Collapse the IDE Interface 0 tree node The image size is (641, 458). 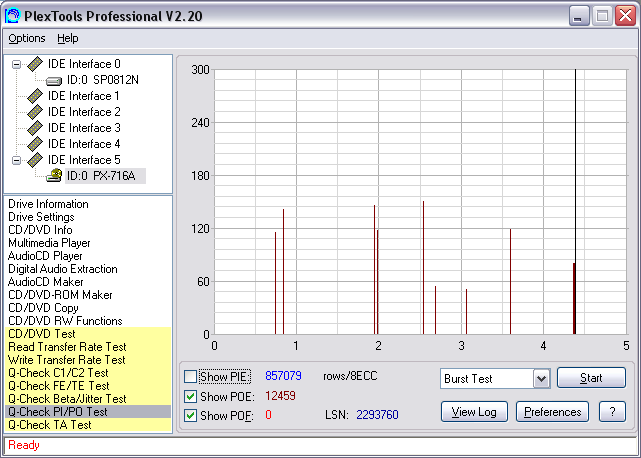16,64
